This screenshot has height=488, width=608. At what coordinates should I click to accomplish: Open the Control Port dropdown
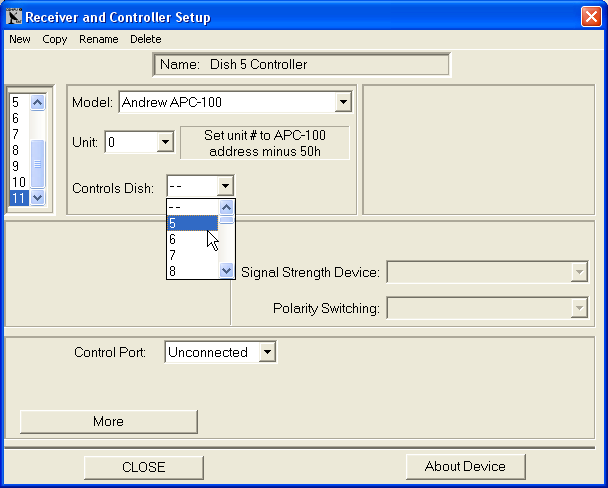[266, 352]
